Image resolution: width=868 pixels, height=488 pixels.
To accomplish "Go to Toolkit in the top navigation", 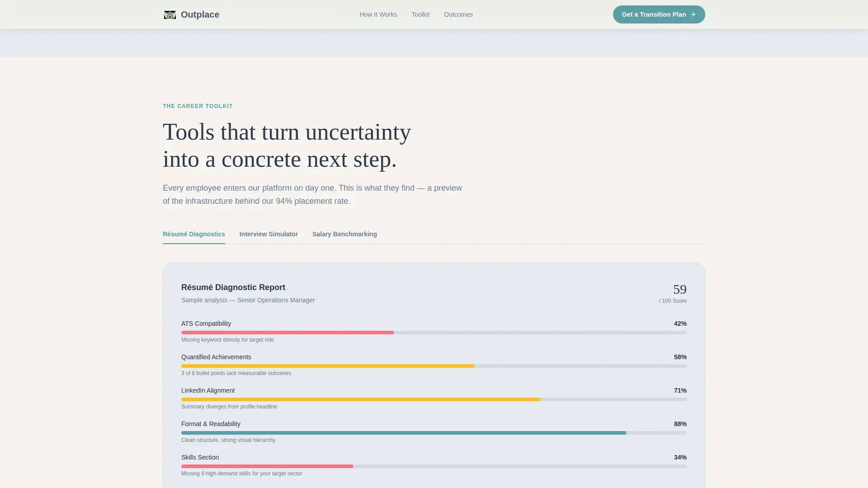I will point(420,14).
